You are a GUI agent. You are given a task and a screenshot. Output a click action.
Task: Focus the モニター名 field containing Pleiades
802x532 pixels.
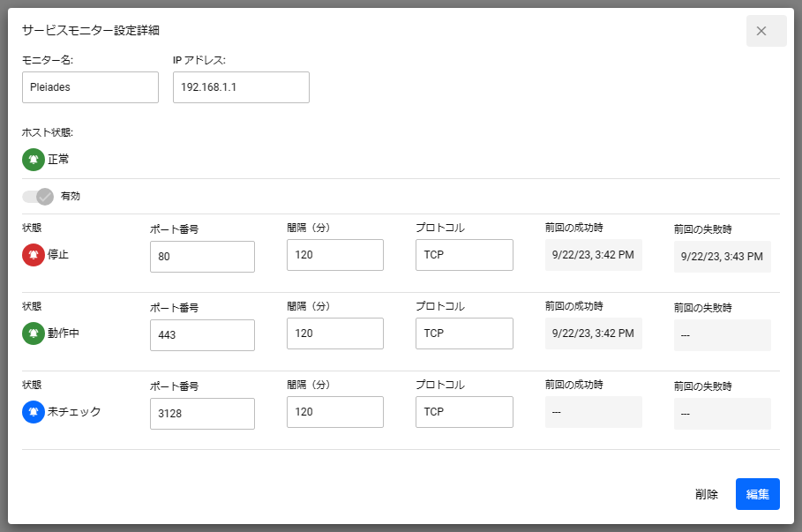pyautogui.click(x=90, y=87)
